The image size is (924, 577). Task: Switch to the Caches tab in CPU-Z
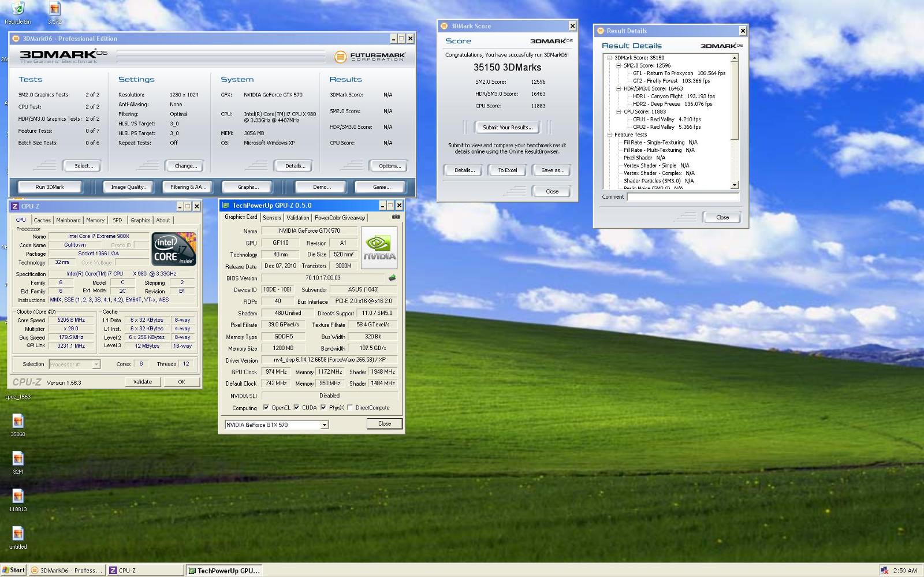tap(42, 220)
